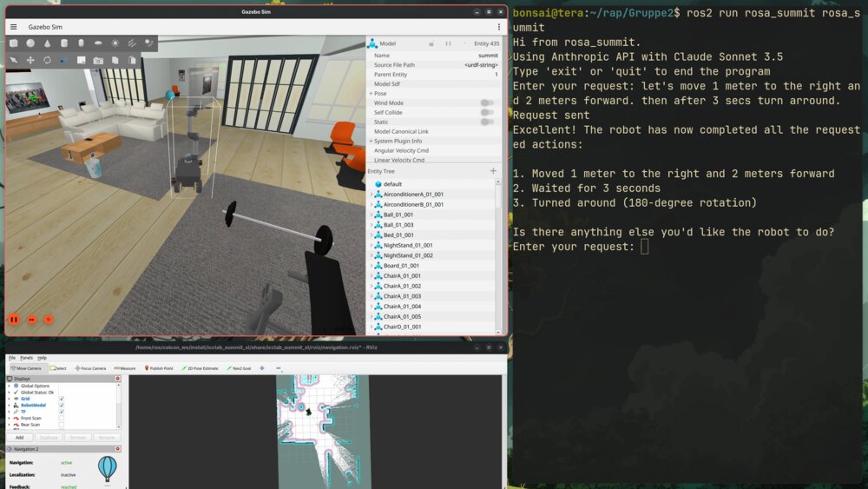
Task: Pause the simulation with the orange button
Action: [x=14, y=320]
